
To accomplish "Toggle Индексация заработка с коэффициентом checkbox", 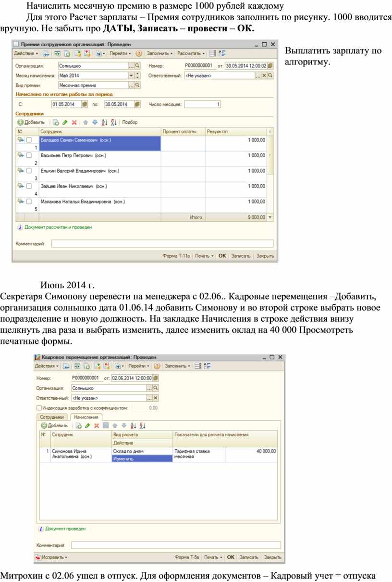I will click(39, 408).
